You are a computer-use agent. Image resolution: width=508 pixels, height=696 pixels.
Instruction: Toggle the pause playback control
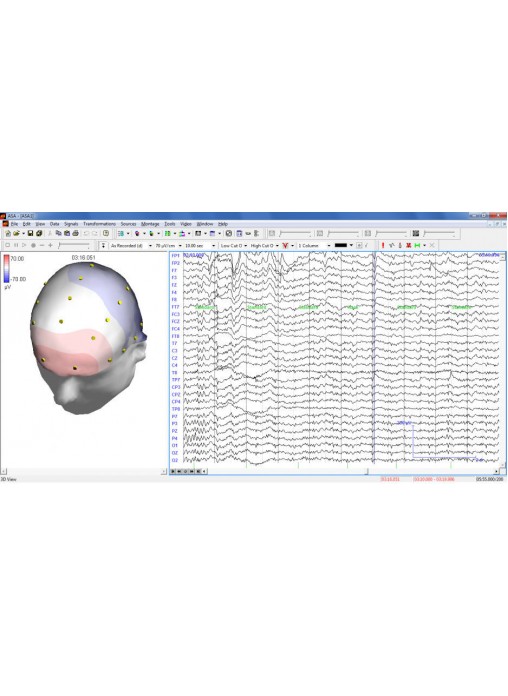(16, 245)
